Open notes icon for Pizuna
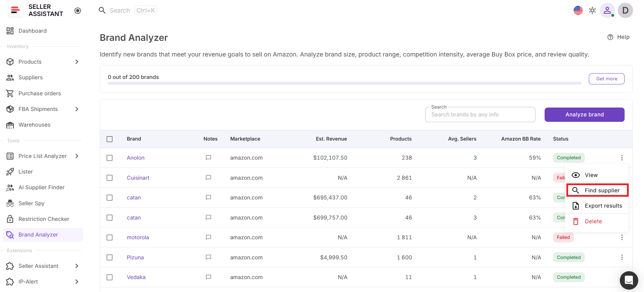644x292 pixels. 208,257
